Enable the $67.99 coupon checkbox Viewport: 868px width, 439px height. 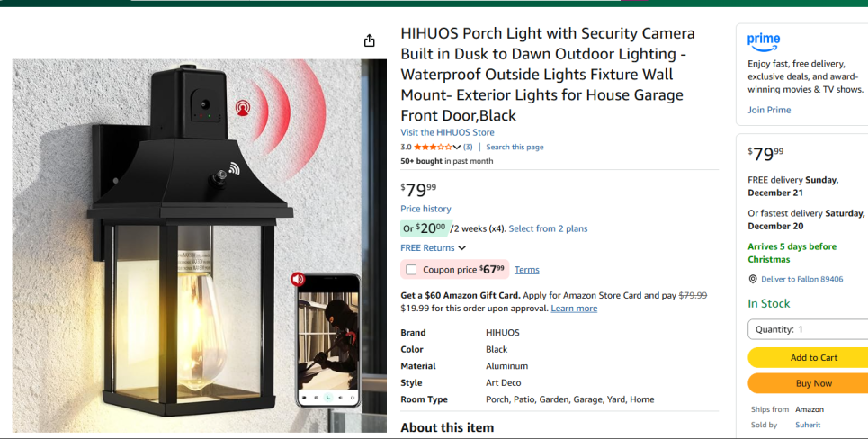[411, 270]
